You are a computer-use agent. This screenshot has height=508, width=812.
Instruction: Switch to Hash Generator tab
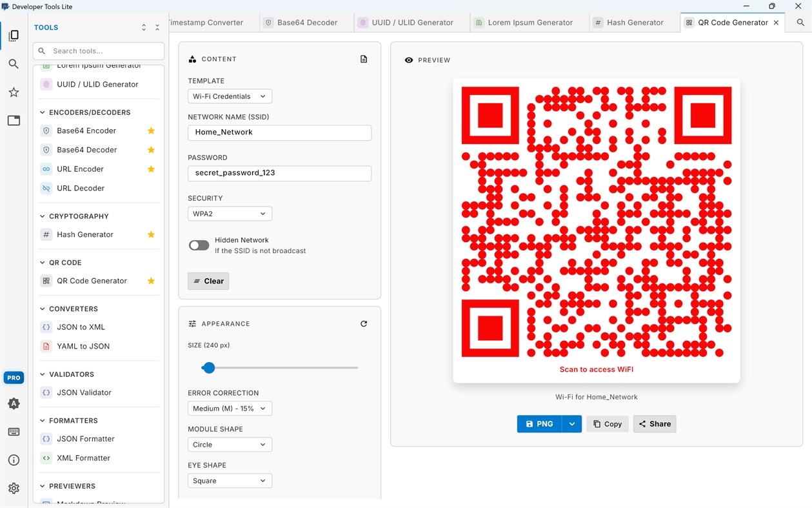[x=635, y=23]
